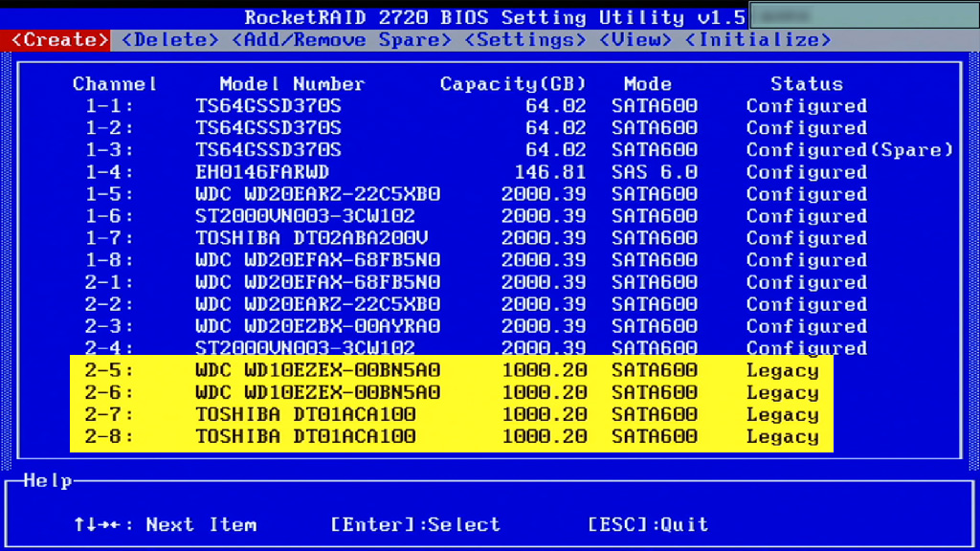The image size is (980, 551).
Task: Select TOSHIBA DT02ABA200V model entry
Action: (312, 238)
